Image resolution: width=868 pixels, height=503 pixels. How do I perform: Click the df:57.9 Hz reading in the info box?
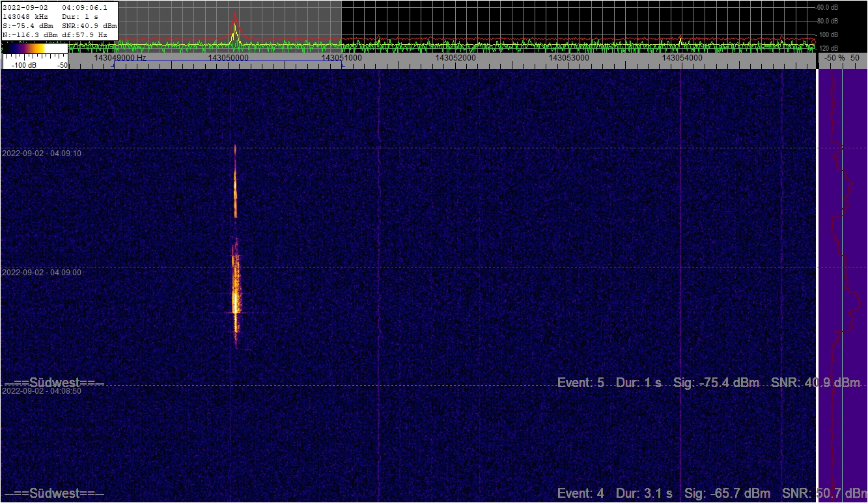[85, 34]
